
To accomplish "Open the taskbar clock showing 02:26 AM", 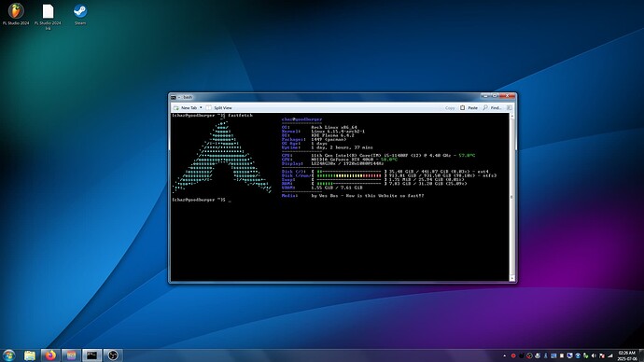I will (x=627, y=355).
